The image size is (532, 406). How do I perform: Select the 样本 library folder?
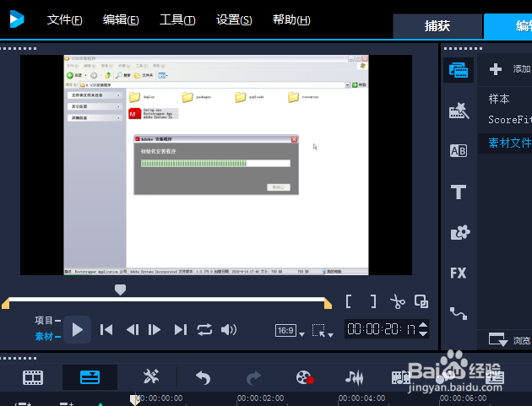(499, 99)
